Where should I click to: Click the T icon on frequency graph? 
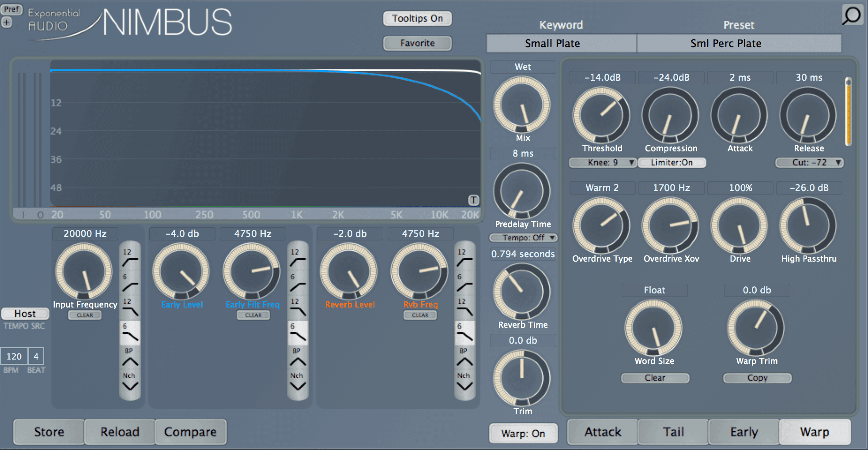click(473, 200)
